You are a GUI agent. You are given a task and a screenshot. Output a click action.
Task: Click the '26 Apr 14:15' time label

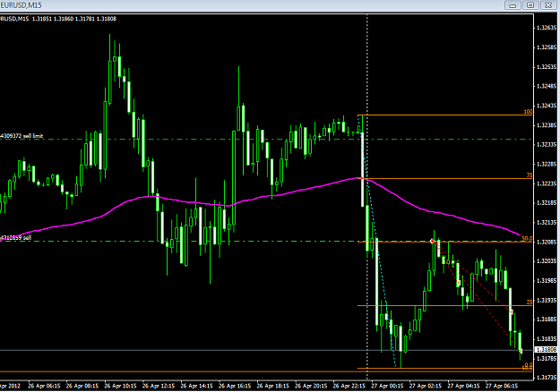point(196,386)
